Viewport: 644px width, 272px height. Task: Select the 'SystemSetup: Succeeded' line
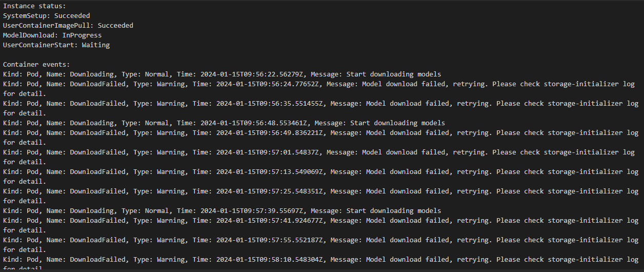point(46,16)
